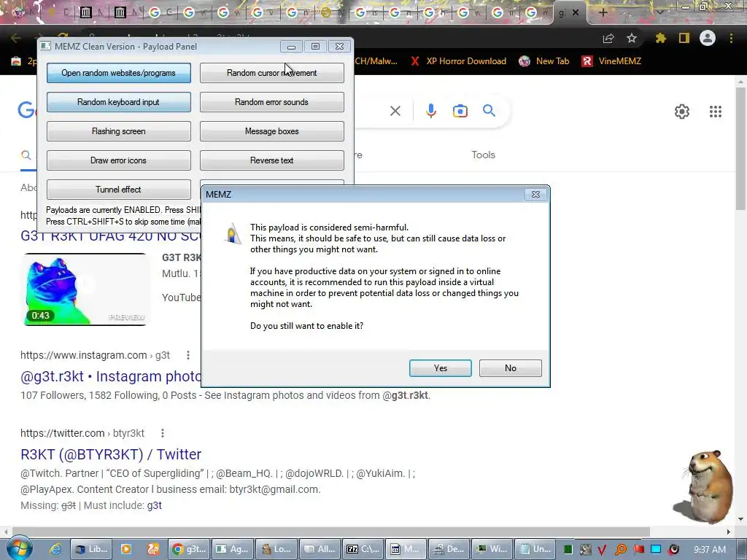Toggle Random cursor movement payload
Viewport: 747px width, 560px height.
(271, 73)
